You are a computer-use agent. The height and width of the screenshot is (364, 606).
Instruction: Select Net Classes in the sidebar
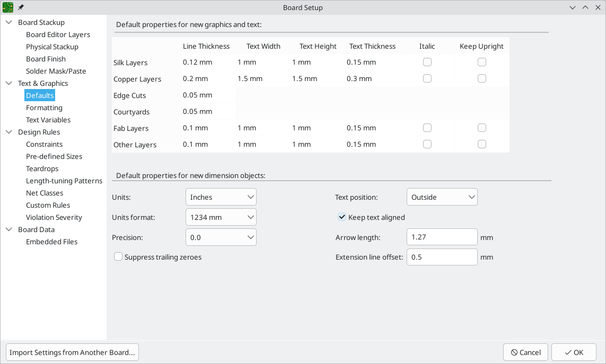pos(45,193)
